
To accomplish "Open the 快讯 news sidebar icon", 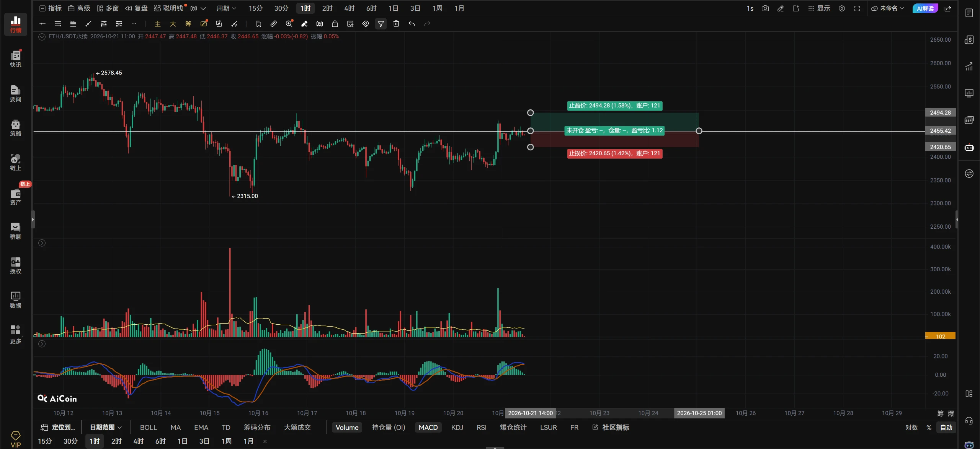I will tap(15, 59).
